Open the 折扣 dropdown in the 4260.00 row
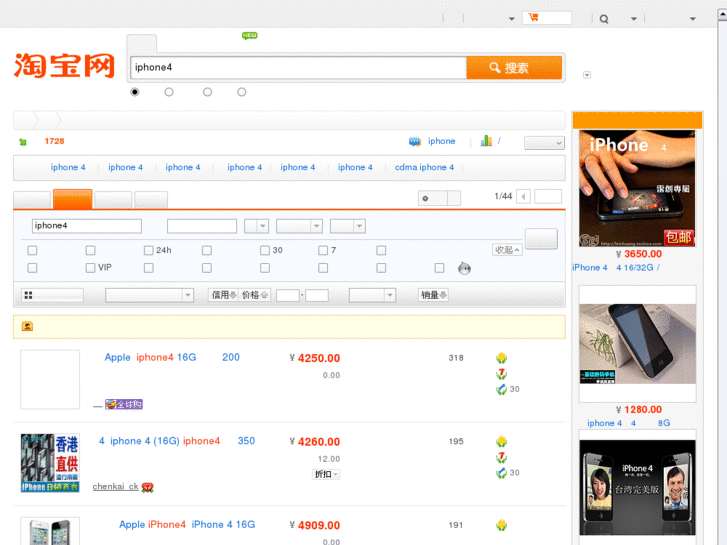The width and height of the screenshot is (727, 545). (326, 474)
